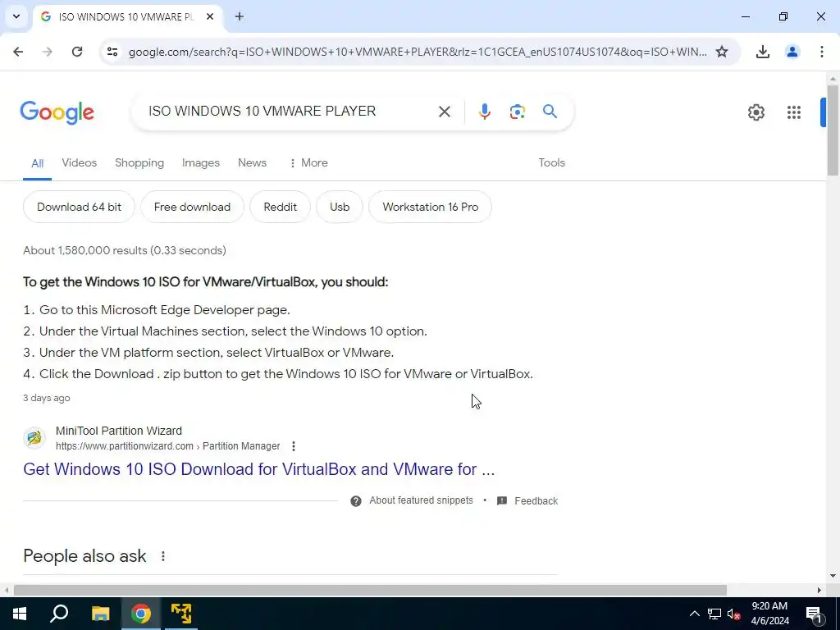
Task: Open People also ask options menu
Action: (163, 557)
